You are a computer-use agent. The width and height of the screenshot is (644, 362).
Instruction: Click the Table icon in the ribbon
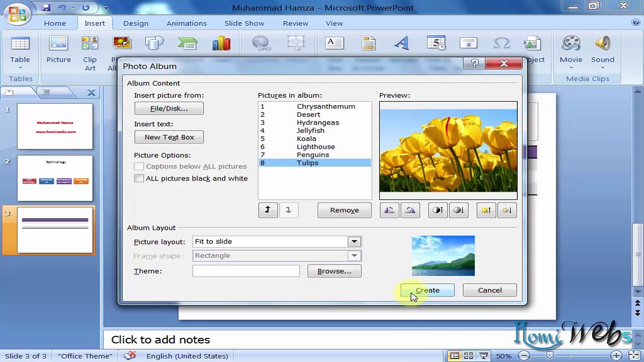click(20, 44)
